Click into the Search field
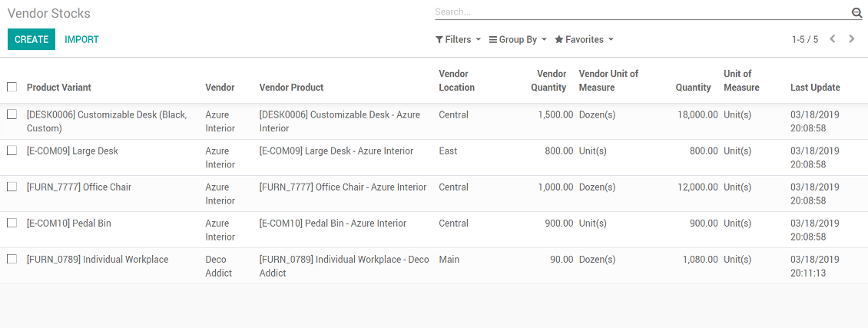This screenshot has height=328, width=868. coord(638,12)
